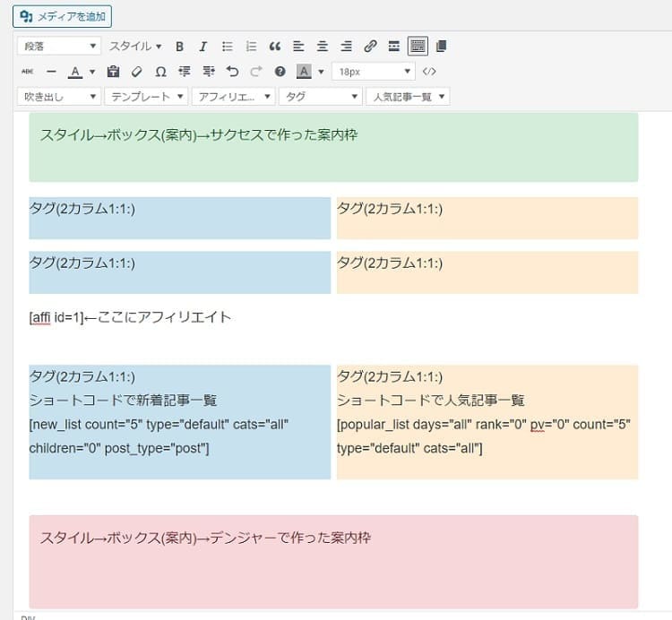Toggle bold formatting

pos(179,47)
